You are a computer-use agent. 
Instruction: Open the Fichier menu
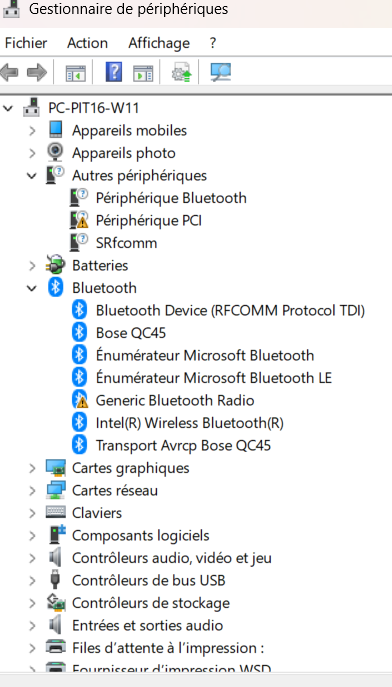click(26, 43)
